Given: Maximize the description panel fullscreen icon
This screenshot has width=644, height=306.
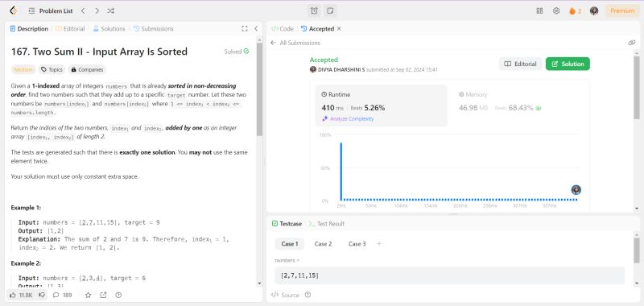Looking at the screenshot, I should [x=245, y=29].
